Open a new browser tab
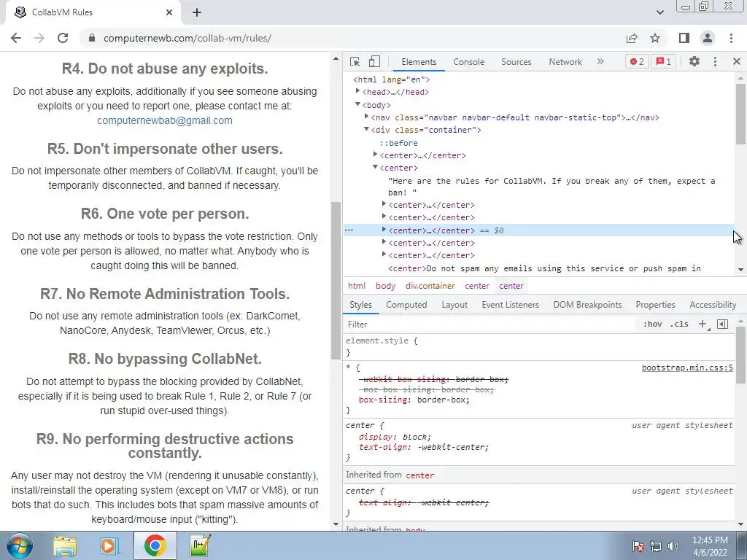 click(197, 12)
